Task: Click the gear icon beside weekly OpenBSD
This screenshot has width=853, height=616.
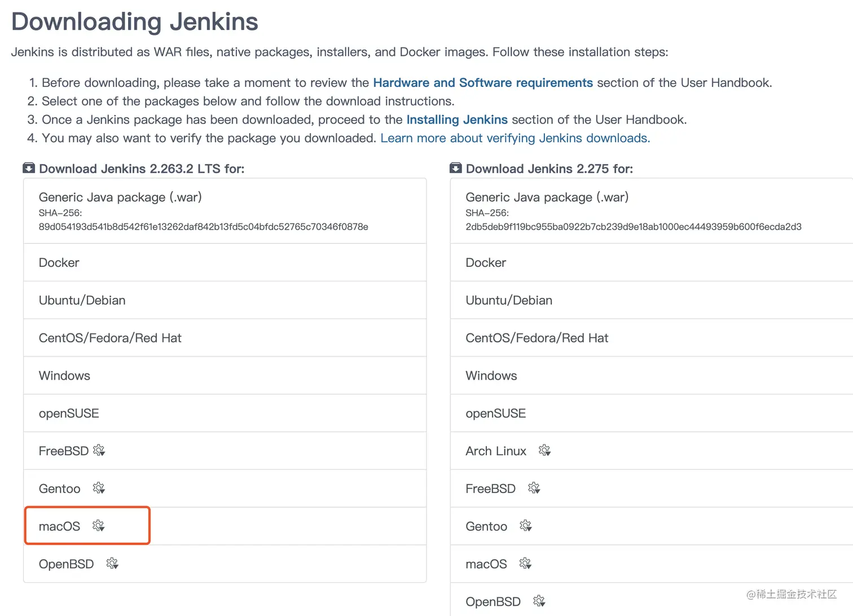Action: tap(539, 601)
